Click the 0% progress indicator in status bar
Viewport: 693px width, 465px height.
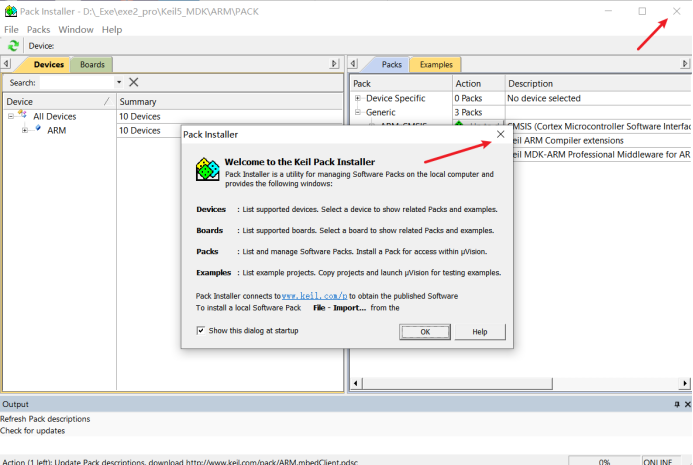pos(604,461)
